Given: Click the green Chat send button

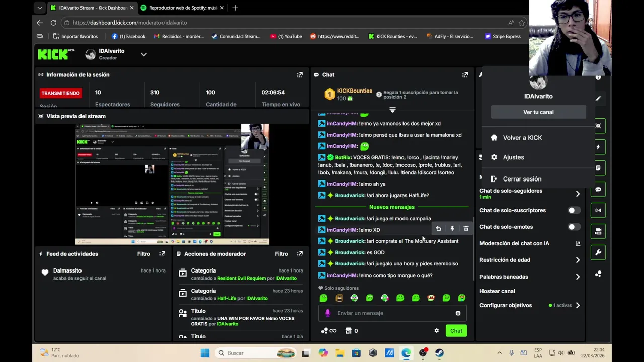Looking at the screenshot, I should (x=456, y=331).
